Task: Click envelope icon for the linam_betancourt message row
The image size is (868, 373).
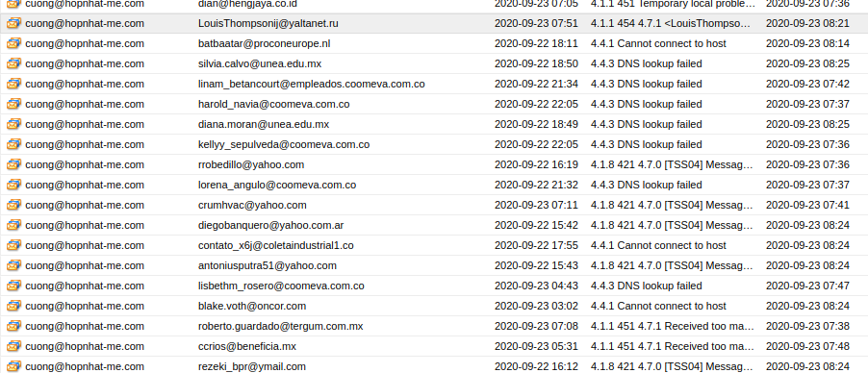Action: (x=13, y=85)
